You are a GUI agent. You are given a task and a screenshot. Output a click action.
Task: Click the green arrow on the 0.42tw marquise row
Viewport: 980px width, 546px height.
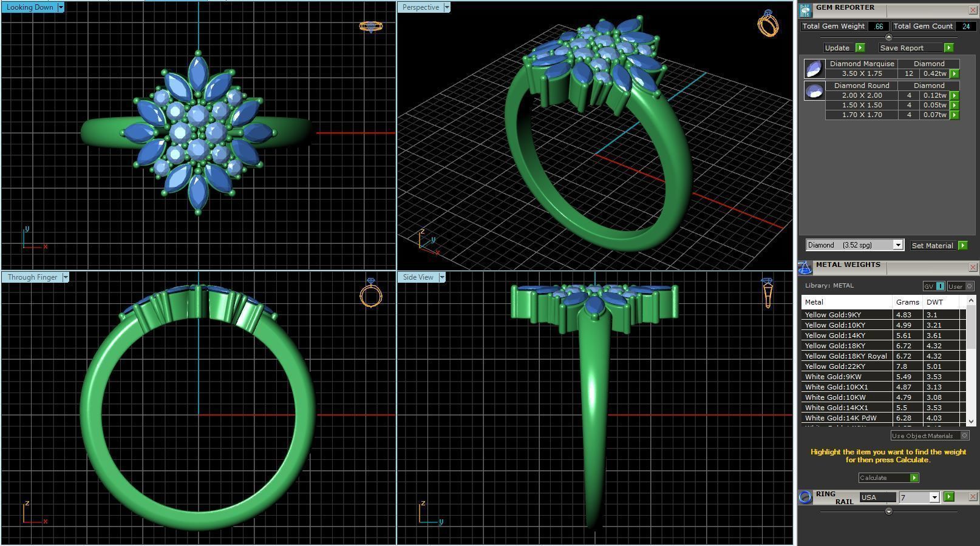[x=954, y=73]
